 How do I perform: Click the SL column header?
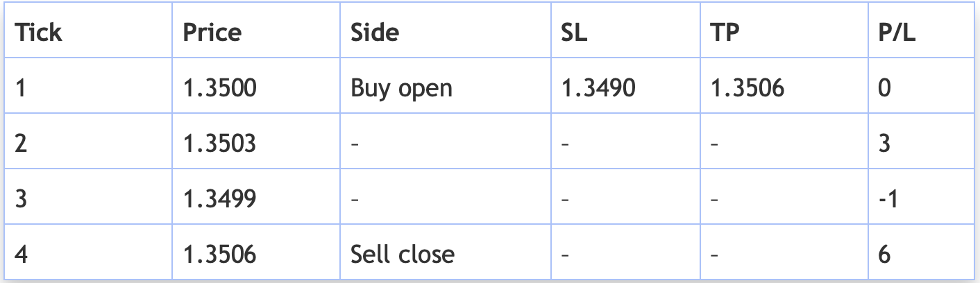(x=573, y=33)
